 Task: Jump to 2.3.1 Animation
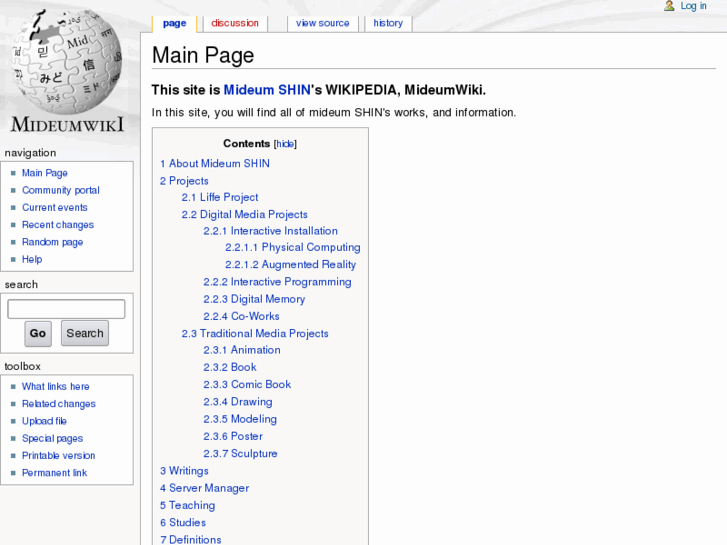[x=242, y=350]
